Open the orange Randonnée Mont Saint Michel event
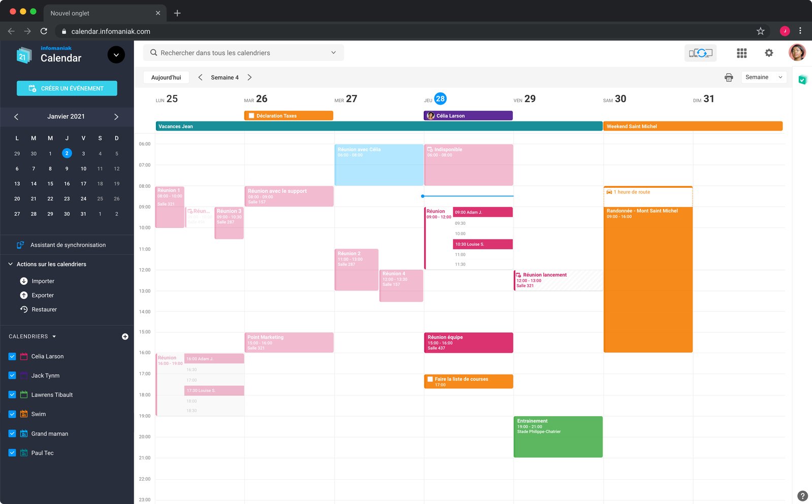Image resolution: width=812 pixels, height=504 pixels. tap(648, 279)
